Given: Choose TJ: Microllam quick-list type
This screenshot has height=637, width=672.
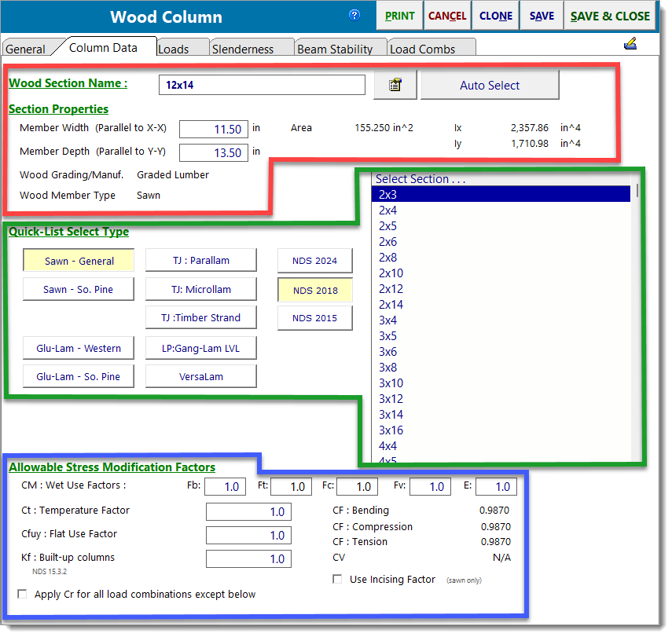Looking at the screenshot, I should point(200,289).
